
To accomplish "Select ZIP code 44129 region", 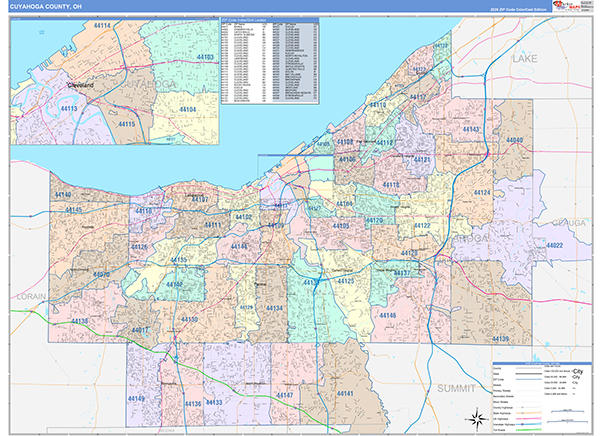I will click(x=246, y=307).
